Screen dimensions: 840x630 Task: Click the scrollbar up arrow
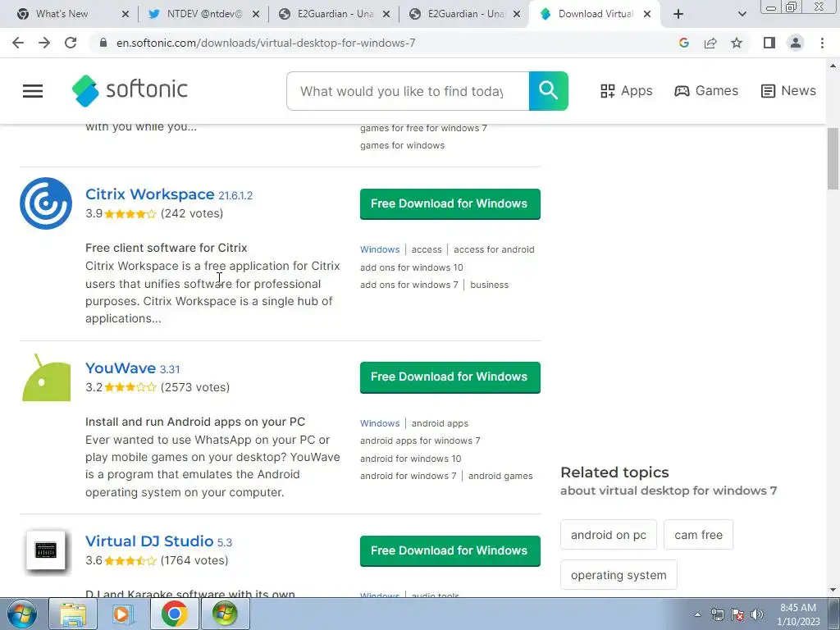833,66
